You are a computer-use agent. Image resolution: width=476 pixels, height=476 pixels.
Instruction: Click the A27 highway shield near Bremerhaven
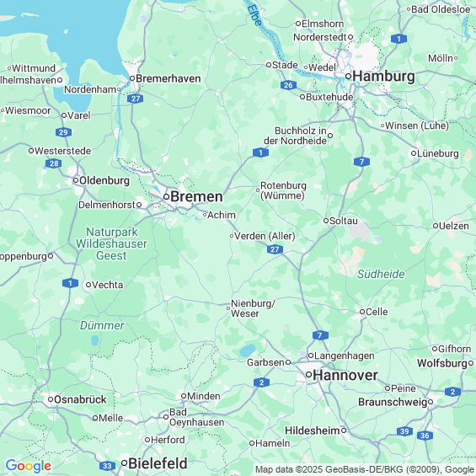pos(136,99)
